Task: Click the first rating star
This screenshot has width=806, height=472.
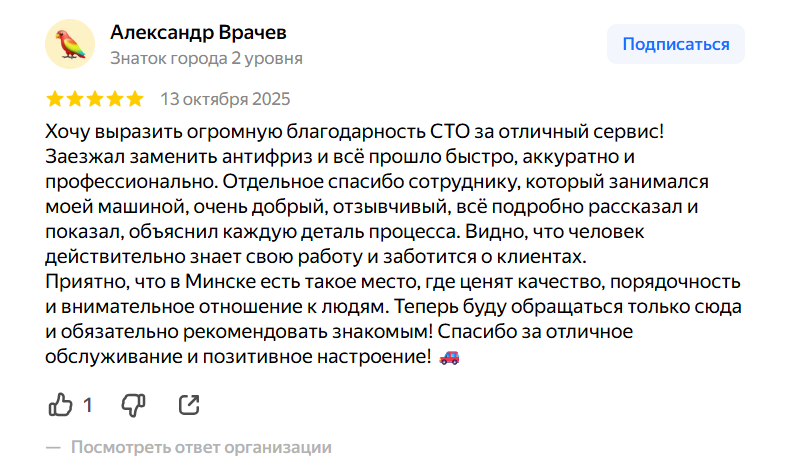Action: click(55, 99)
